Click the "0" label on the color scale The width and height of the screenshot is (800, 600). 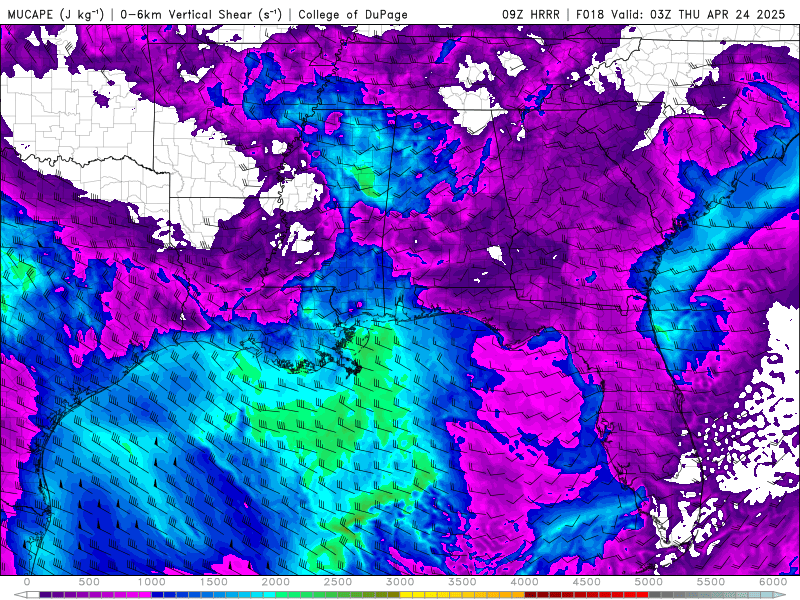[27, 582]
